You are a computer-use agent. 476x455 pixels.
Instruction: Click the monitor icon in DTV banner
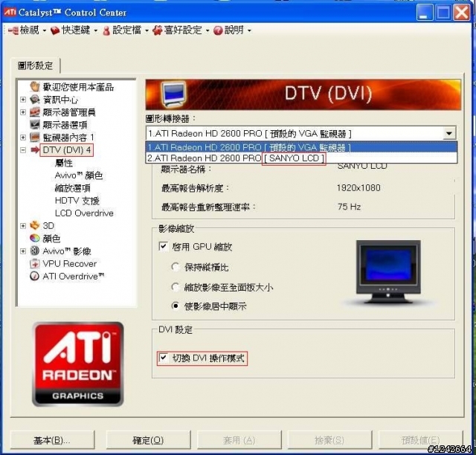point(173,94)
